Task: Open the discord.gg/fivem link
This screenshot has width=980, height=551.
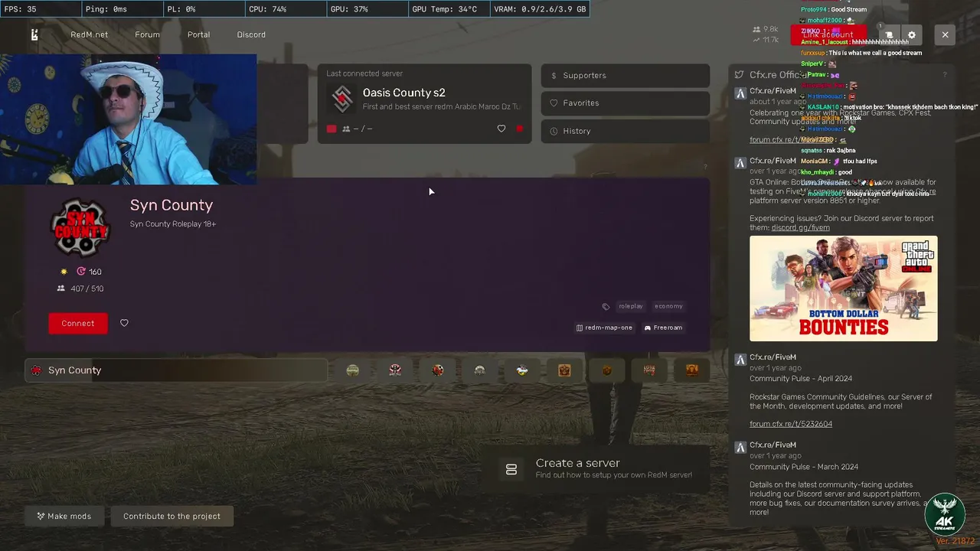Action: (800, 227)
